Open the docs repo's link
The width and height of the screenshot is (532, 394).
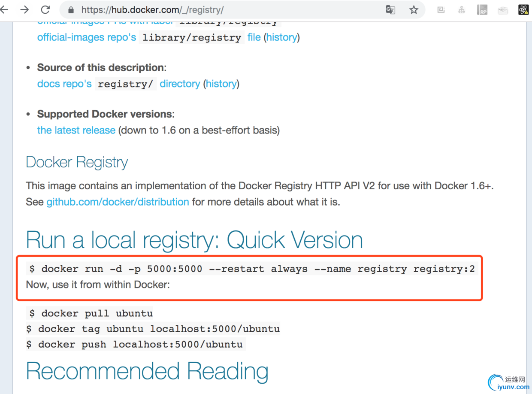click(x=64, y=84)
